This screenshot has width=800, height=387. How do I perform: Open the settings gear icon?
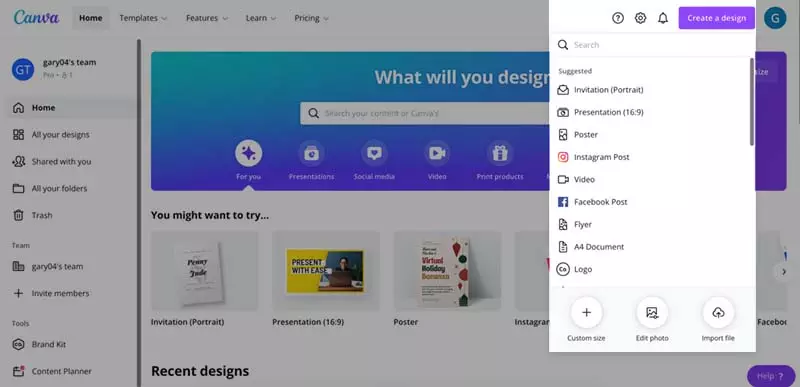[640, 18]
